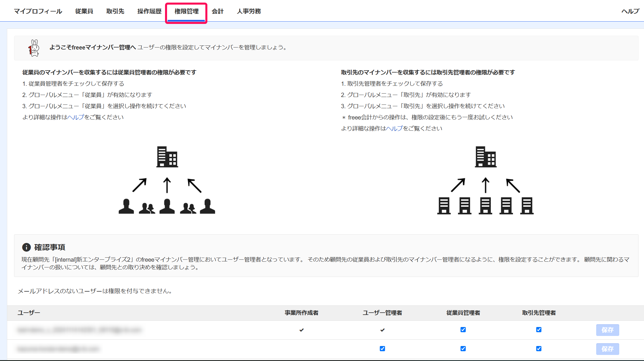Click the info icon beside 確認事項

(x=26, y=247)
